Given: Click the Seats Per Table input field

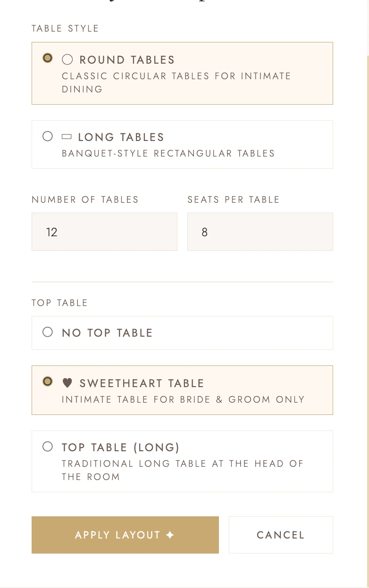Looking at the screenshot, I should [x=260, y=232].
